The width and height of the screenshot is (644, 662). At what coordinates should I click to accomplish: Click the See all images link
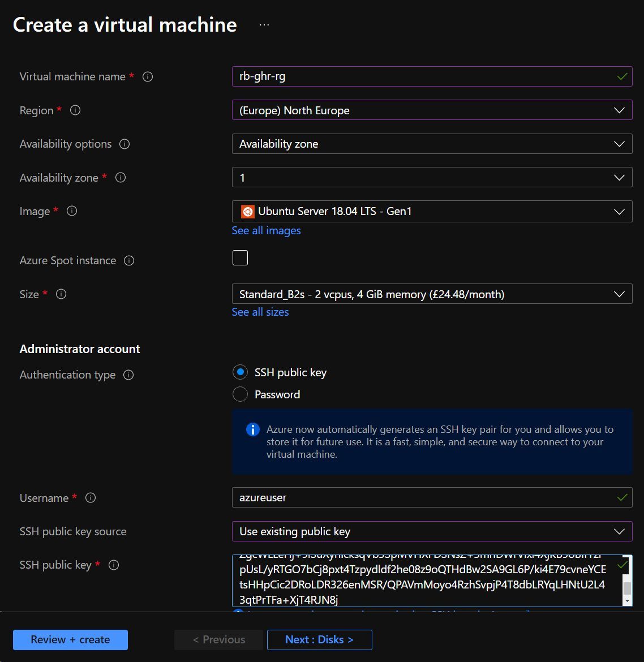[x=266, y=230]
